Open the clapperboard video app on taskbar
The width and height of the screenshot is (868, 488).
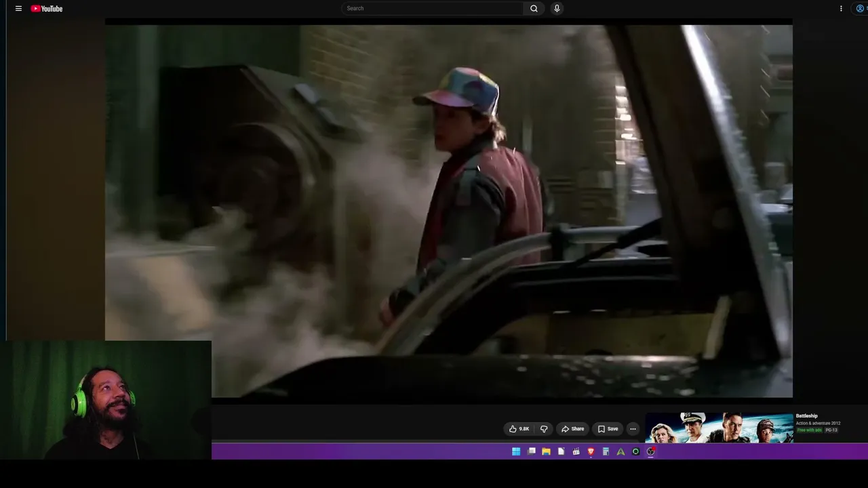pyautogui.click(x=576, y=451)
